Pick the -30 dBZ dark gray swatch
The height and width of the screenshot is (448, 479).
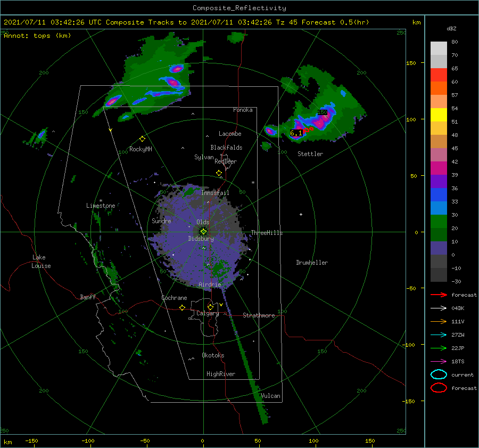pyautogui.click(x=439, y=275)
